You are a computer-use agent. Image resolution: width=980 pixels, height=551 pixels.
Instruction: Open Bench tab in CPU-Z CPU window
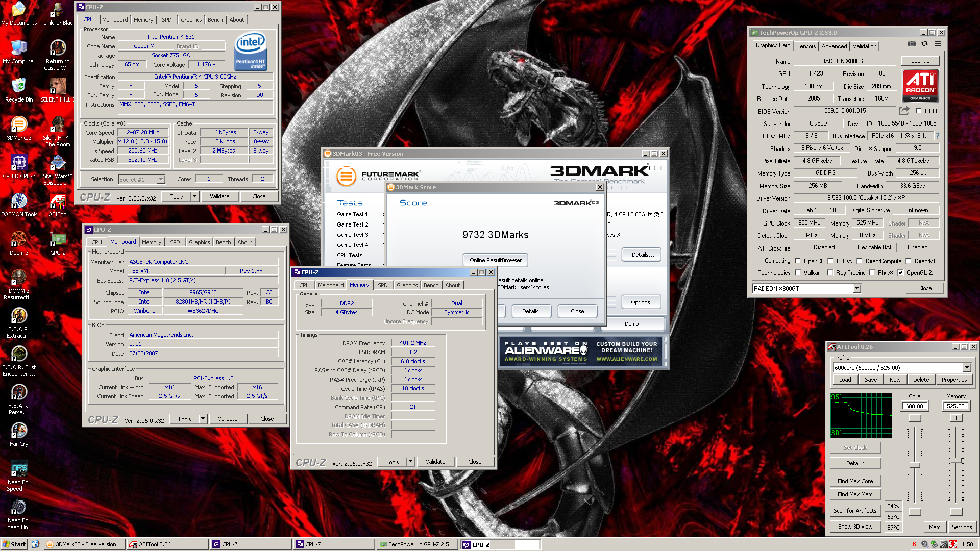pyautogui.click(x=215, y=20)
